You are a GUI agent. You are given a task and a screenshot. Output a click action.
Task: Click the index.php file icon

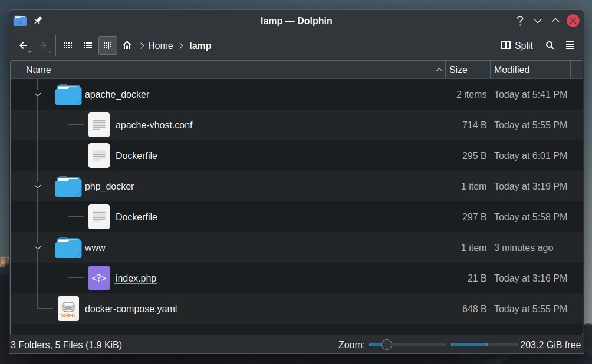coord(99,278)
